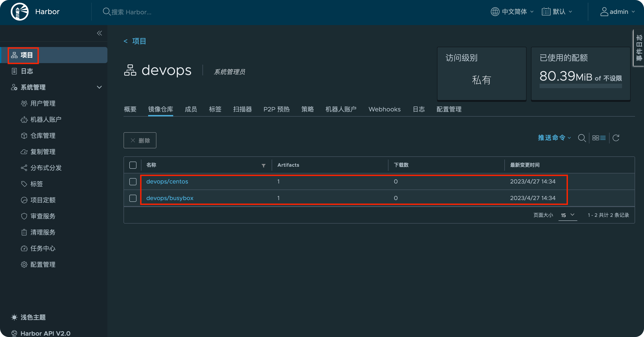The image size is (644, 337).
Task: Click the 项目定额 quota icon
Action: click(24, 200)
